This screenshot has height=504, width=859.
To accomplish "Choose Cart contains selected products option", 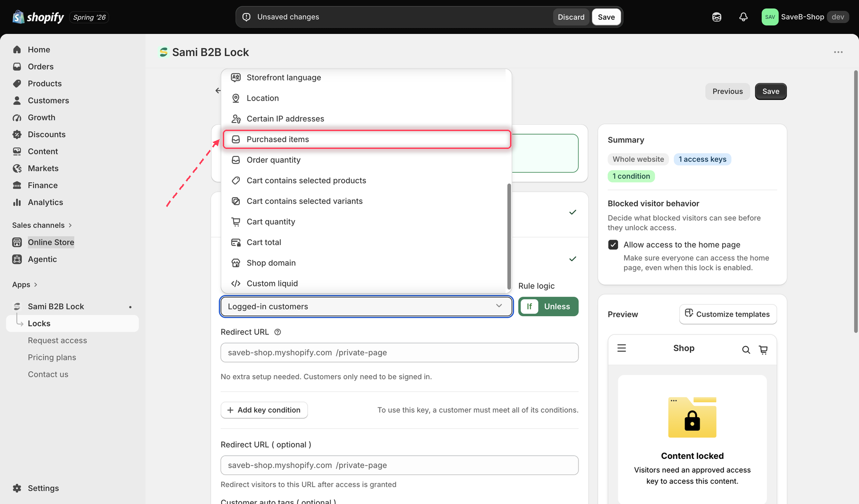I will click(366, 181).
